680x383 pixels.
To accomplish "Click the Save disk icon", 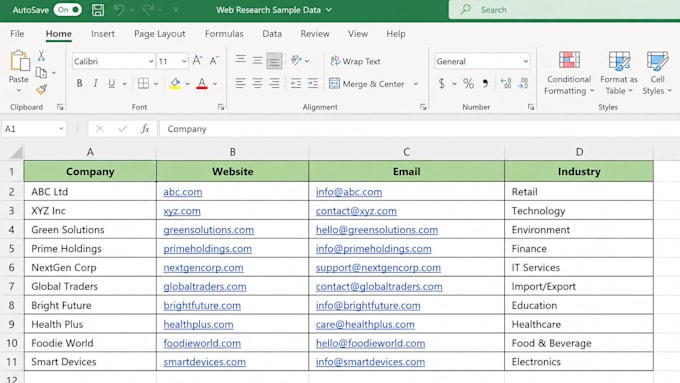I will click(x=98, y=10).
